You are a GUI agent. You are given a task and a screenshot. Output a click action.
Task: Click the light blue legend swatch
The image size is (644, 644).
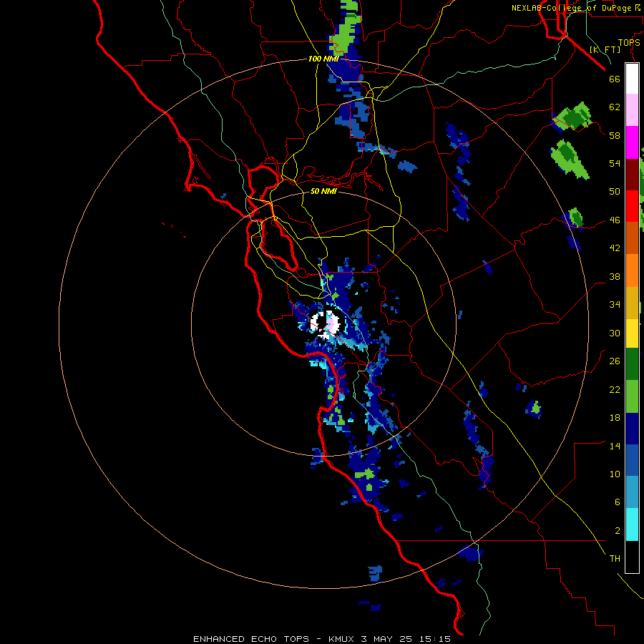click(x=632, y=492)
